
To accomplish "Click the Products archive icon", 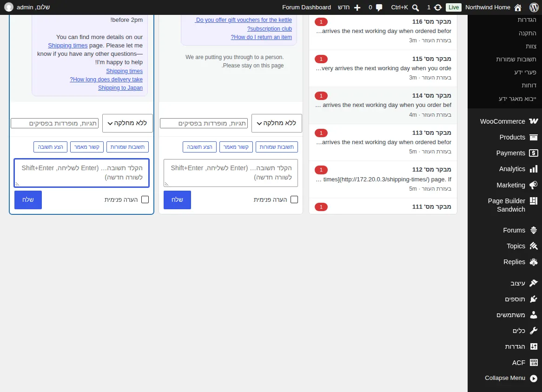I will 533,137.
